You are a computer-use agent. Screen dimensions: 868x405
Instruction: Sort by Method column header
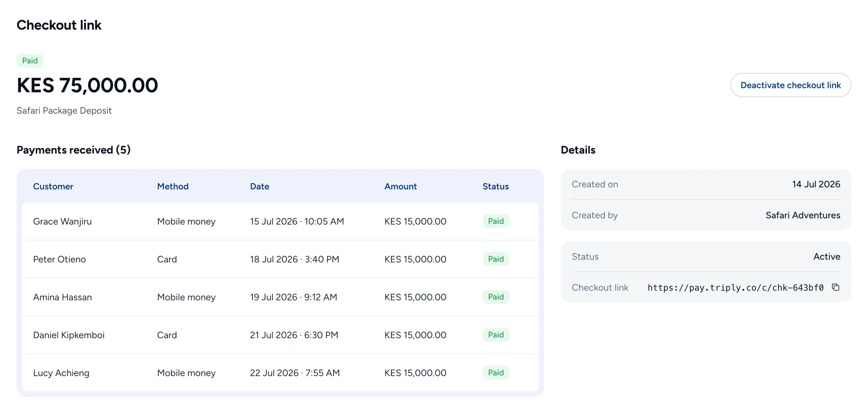[173, 186]
